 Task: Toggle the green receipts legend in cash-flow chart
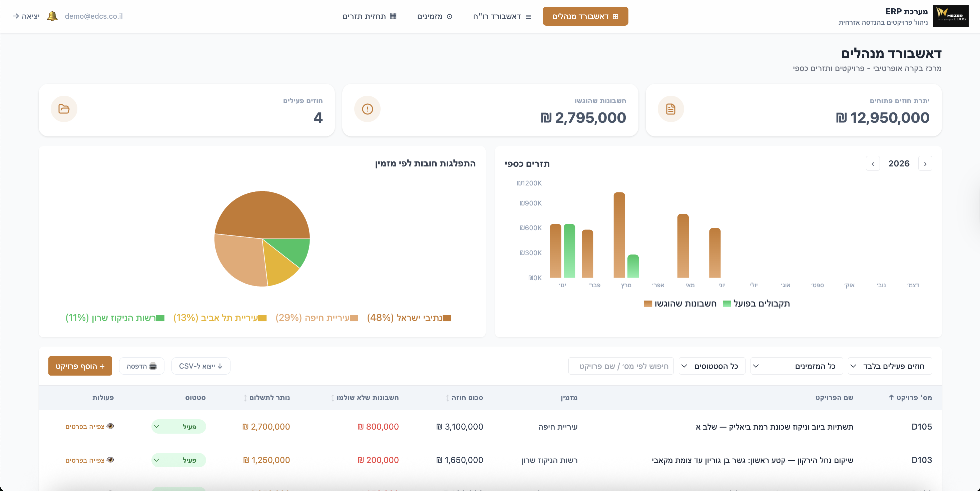[x=726, y=304]
